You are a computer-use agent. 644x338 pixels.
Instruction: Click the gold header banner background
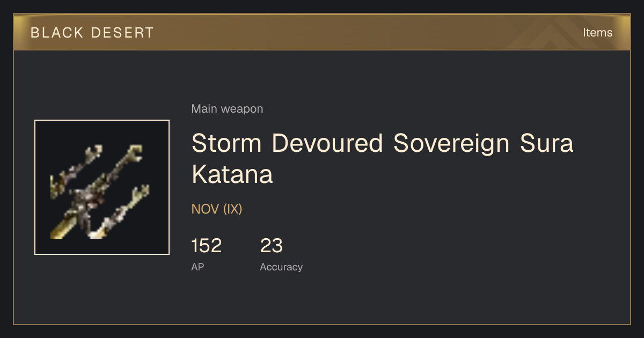pyautogui.click(x=322, y=32)
